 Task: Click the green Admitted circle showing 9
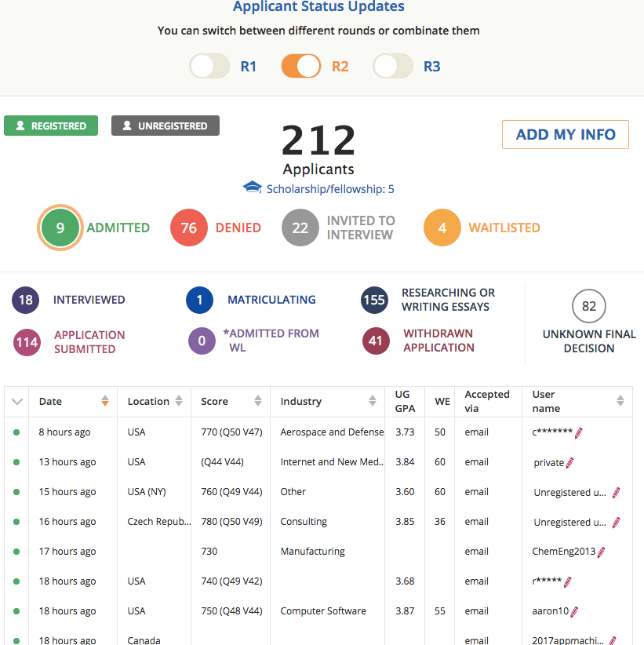[60, 228]
